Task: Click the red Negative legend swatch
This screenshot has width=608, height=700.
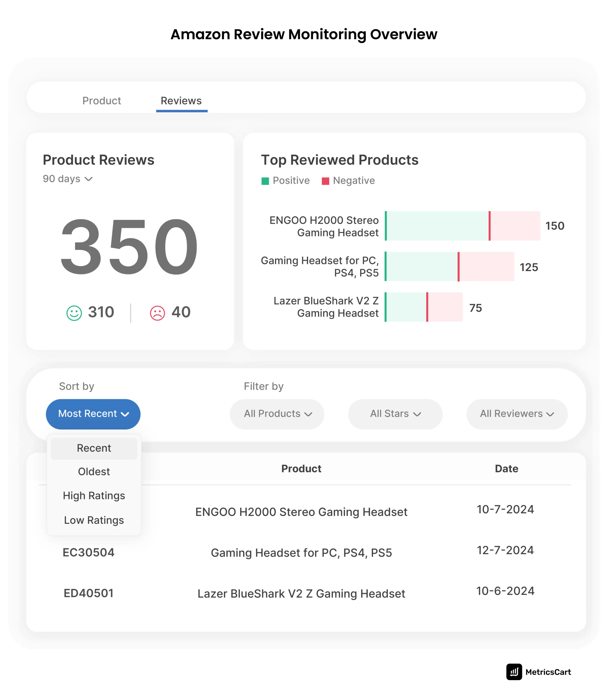Action: pyautogui.click(x=325, y=181)
